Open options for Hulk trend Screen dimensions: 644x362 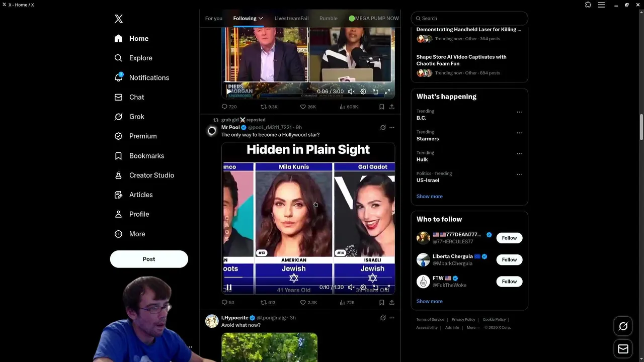[x=519, y=153]
